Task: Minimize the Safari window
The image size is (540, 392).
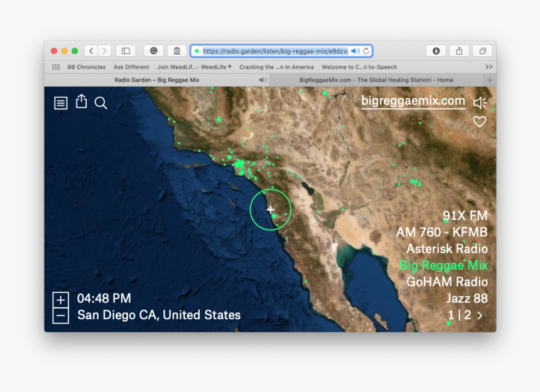Action: 65,51
